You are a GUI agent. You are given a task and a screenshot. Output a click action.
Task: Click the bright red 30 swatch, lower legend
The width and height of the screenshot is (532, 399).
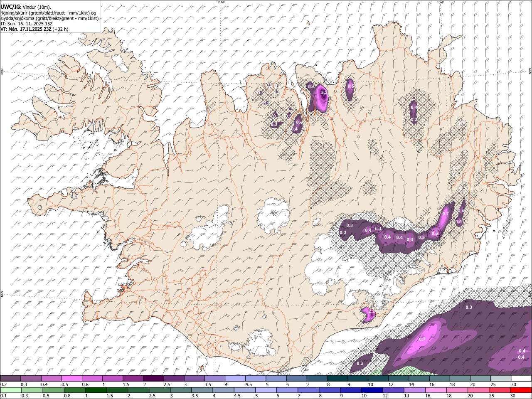tap(520, 390)
